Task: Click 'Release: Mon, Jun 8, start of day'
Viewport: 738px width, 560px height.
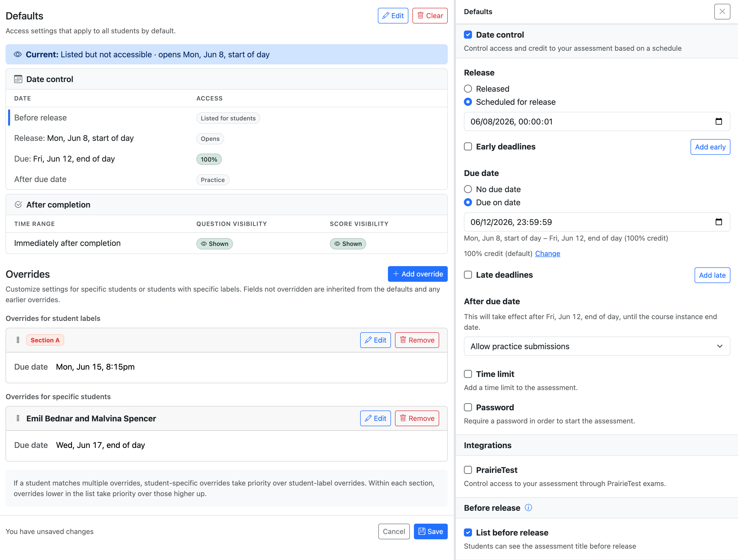Action: pos(74,138)
